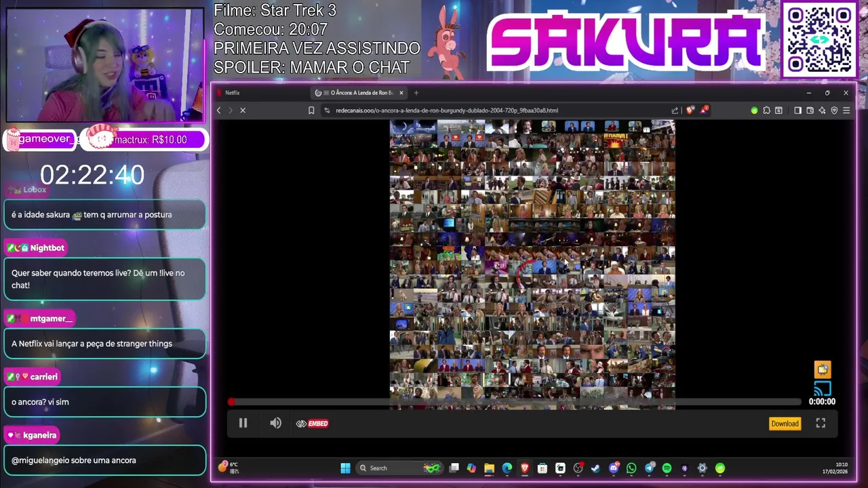The height and width of the screenshot is (488, 868).
Task: Click the mtgamer_ chat username
Action: (51, 319)
